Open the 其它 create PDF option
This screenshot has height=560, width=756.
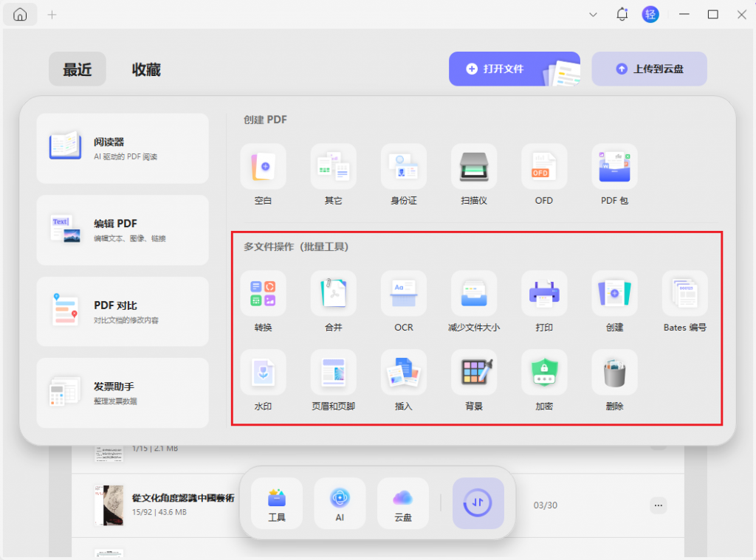point(334,166)
